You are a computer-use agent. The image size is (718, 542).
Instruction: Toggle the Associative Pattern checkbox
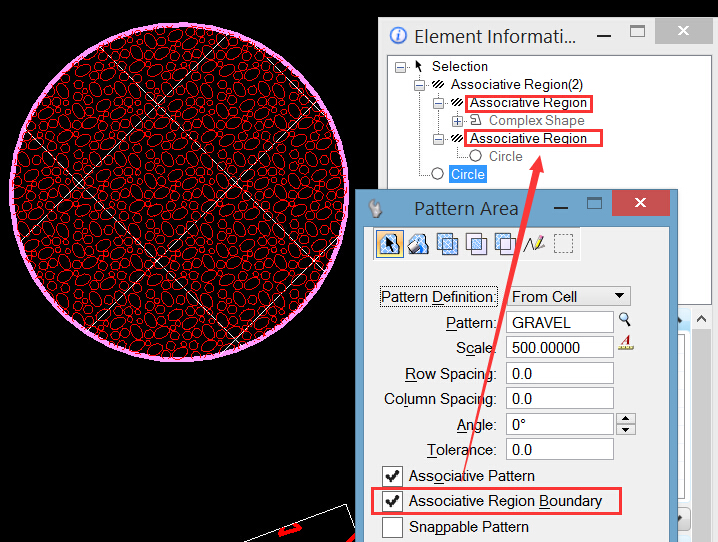tap(392, 476)
